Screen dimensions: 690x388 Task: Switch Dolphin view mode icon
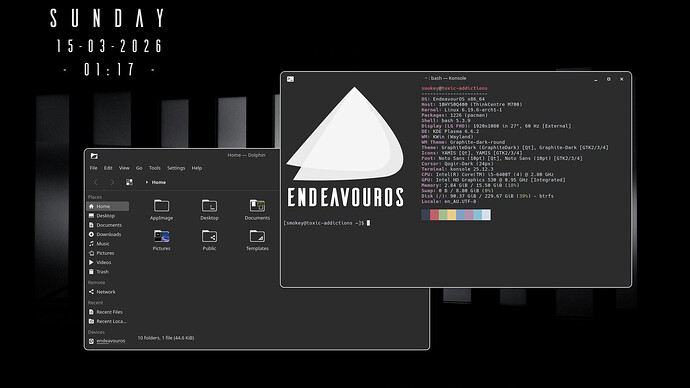point(129,182)
